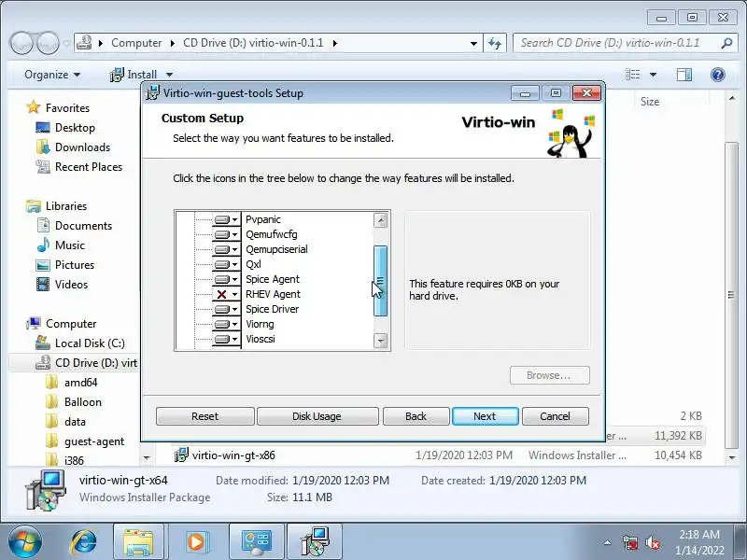The width and height of the screenshot is (747, 560).
Task: Open the Disk Usage dialog
Action: (317, 416)
